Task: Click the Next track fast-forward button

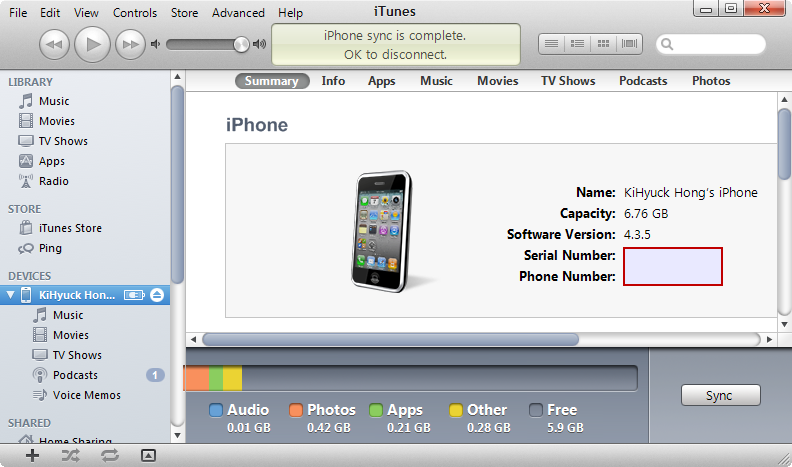Action: click(130, 44)
